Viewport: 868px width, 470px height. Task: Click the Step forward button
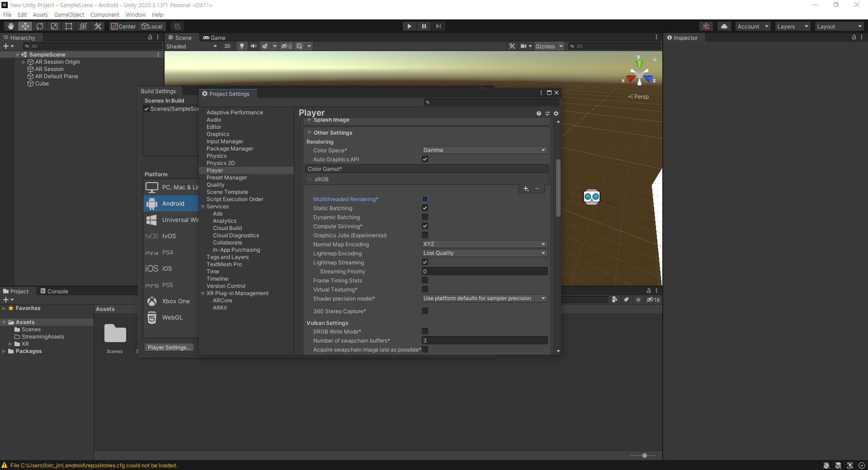point(438,26)
